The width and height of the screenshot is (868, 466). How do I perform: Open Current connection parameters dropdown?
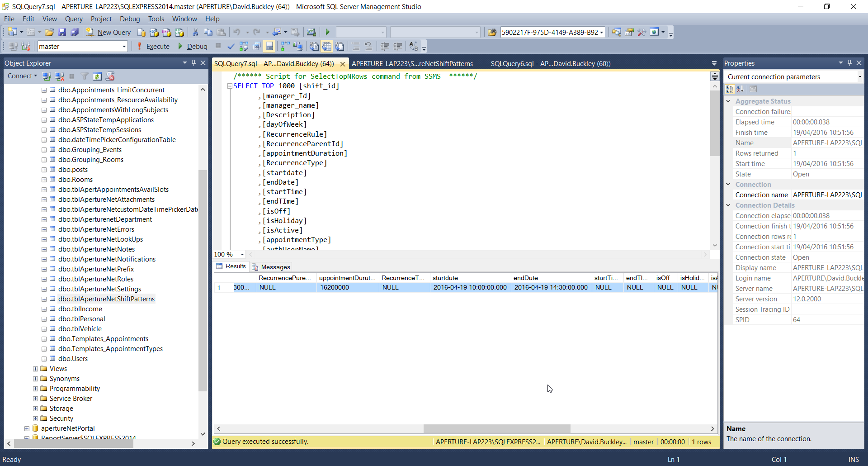pyautogui.click(x=859, y=77)
